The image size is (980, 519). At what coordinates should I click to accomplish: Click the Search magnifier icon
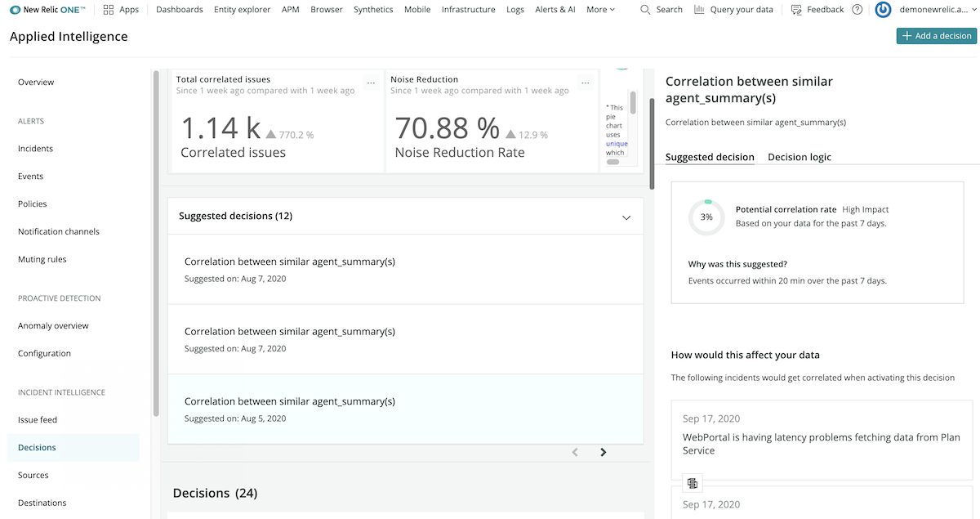pos(645,10)
